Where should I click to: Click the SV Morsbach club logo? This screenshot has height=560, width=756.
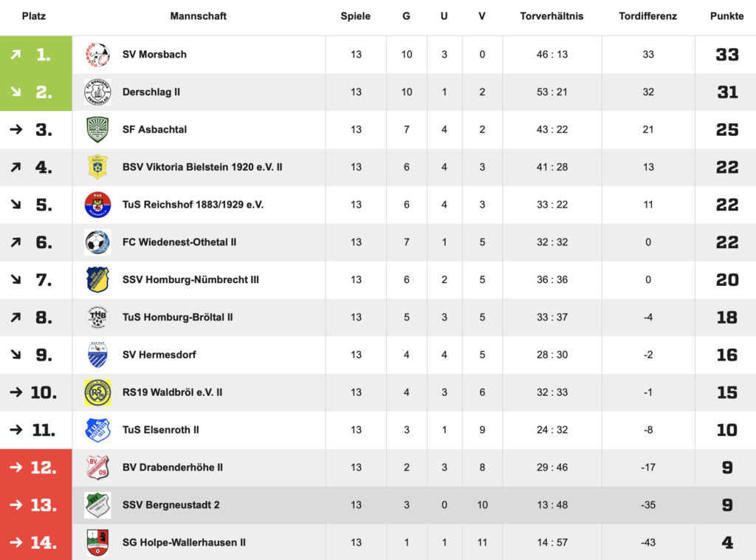(x=97, y=55)
